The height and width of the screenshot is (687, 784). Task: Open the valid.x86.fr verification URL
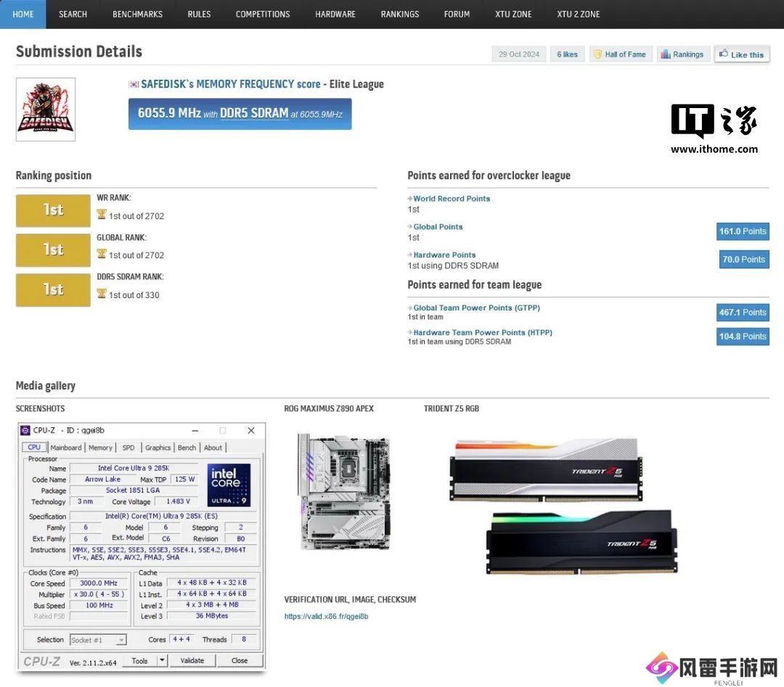326,616
